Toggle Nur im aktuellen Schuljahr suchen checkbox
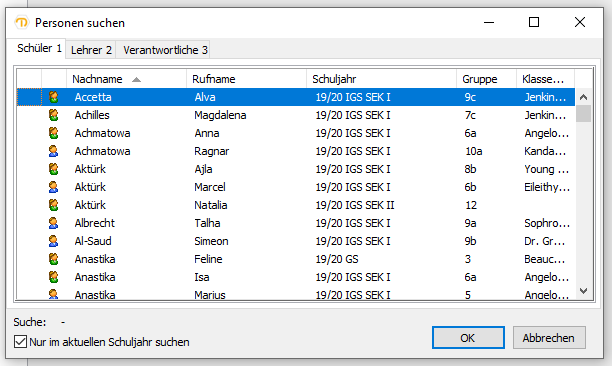This screenshot has width=612, height=366. click(20, 342)
